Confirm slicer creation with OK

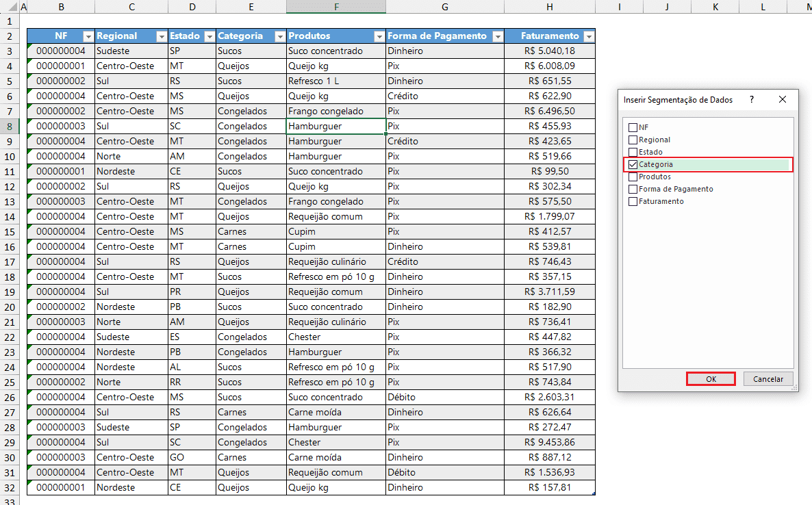tap(710, 378)
